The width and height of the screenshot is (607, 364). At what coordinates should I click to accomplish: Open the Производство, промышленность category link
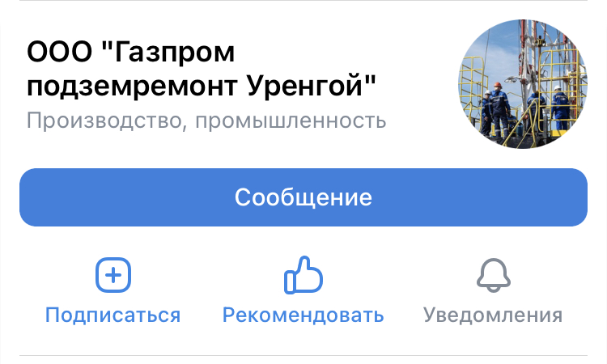(x=206, y=121)
